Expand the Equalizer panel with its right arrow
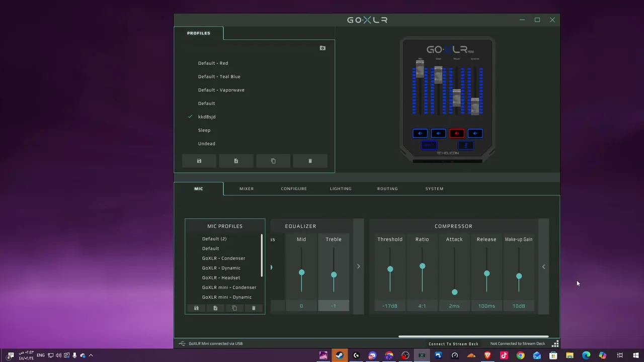Image resolution: width=644 pixels, height=362 pixels. (x=358, y=266)
